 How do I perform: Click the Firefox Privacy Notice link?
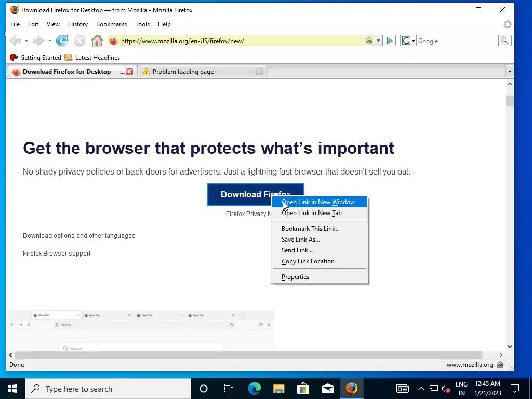pyautogui.click(x=248, y=214)
